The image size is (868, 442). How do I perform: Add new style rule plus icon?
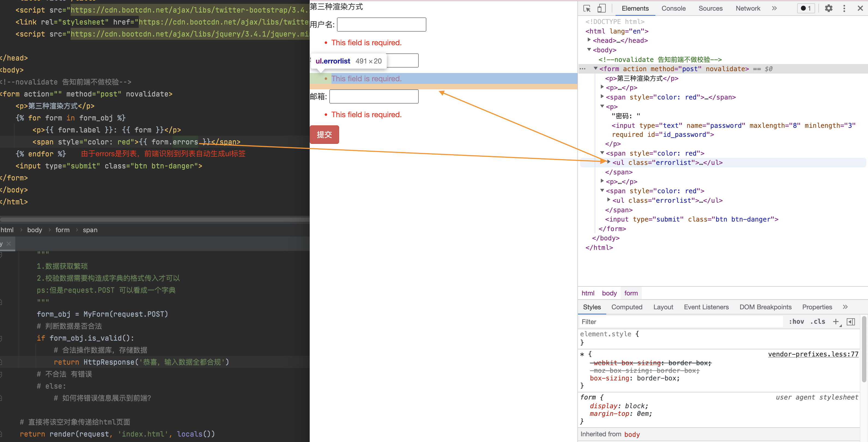click(x=836, y=322)
